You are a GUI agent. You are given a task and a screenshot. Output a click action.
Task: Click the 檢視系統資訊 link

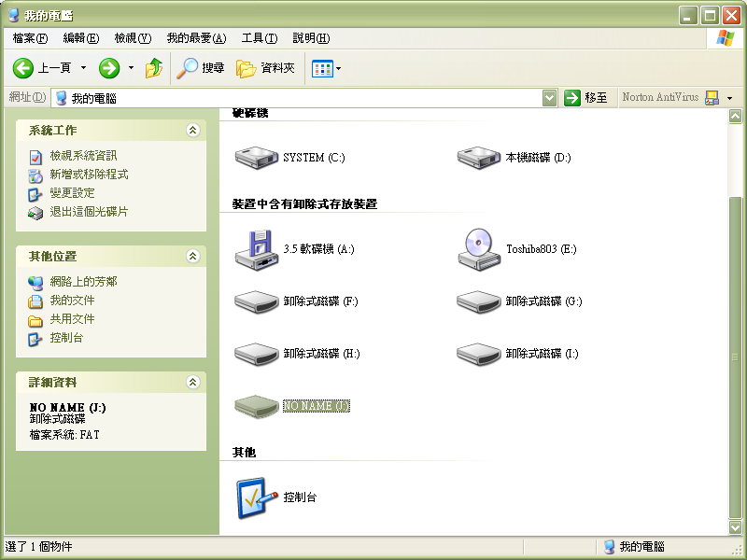coord(83,156)
